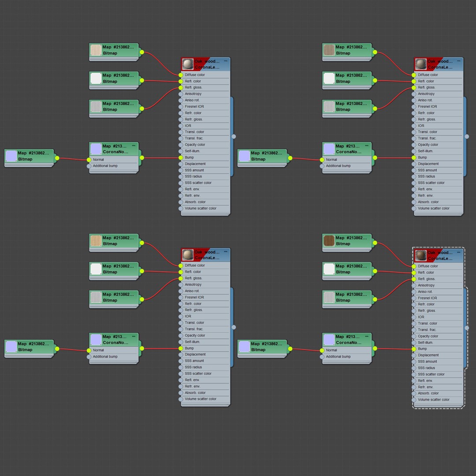This screenshot has width=476, height=476.
Task: Collapse the top-left Oak wood material node
Action: coord(226,61)
